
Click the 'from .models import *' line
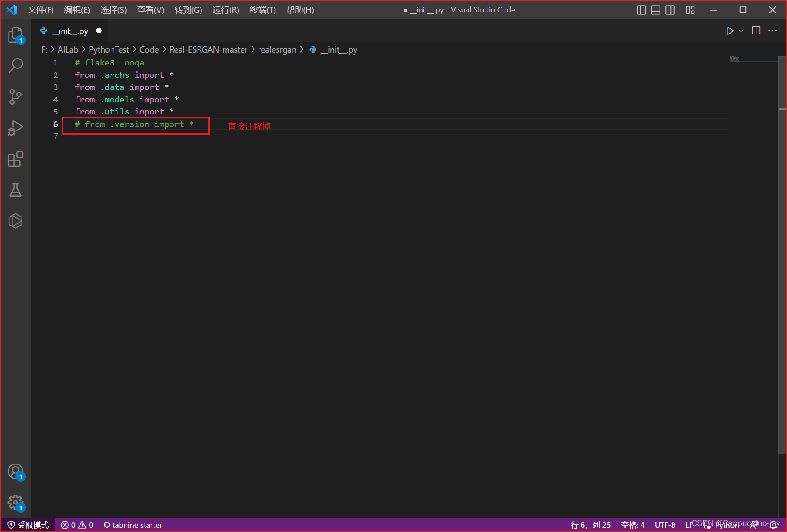click(x=127, y=99)
